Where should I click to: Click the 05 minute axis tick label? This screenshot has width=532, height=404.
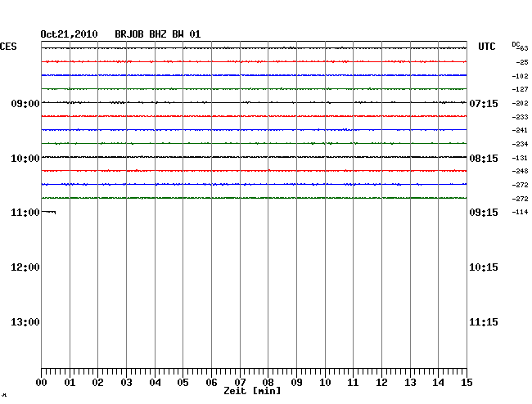coord(183,383)
